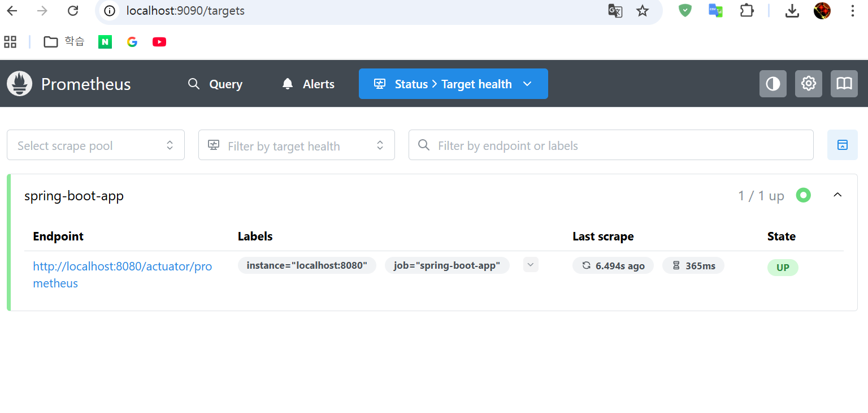This screenshot has height=413, width=868.
Task: Collapse the spring-boot-app pool chevron
Action: tap(838, 195)
